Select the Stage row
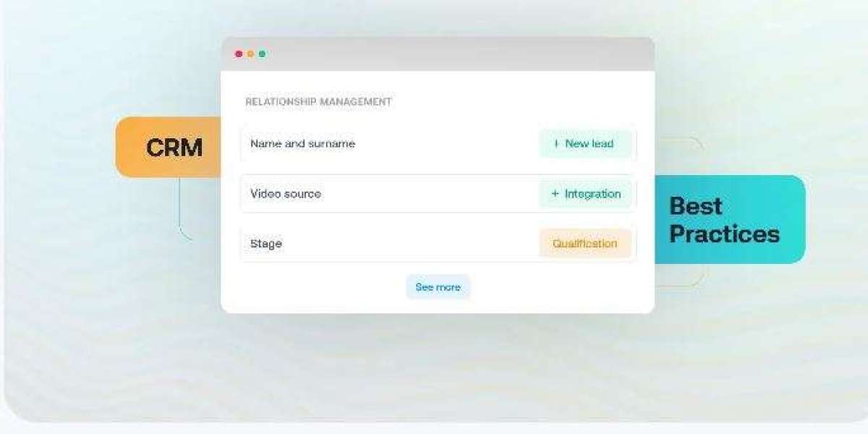Image resolution: width=868 pixels, height=434 pixels. coord(438,244)
